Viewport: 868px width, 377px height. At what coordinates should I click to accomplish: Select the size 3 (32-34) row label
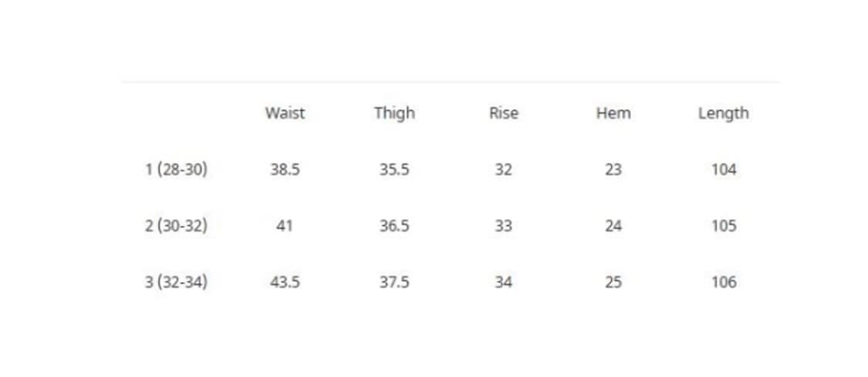[176, 282]
